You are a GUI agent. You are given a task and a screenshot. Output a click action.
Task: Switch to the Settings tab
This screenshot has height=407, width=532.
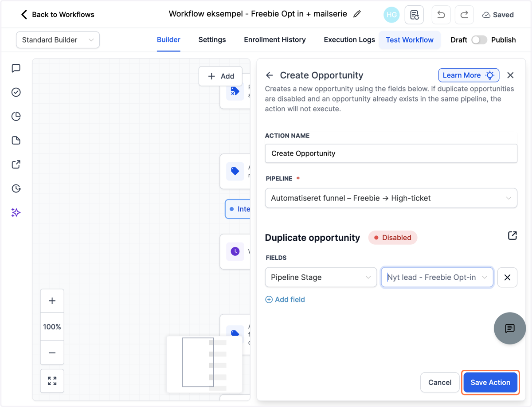coord(212,40)
